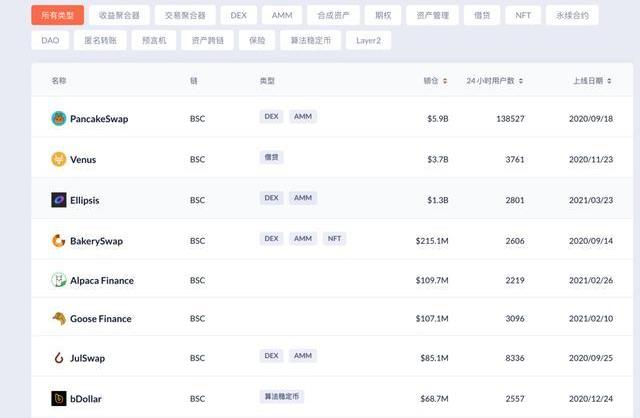Click the Ellipsis logo icon
The height and width of the screenshot is (418, 640).
(x=59, y=200)
